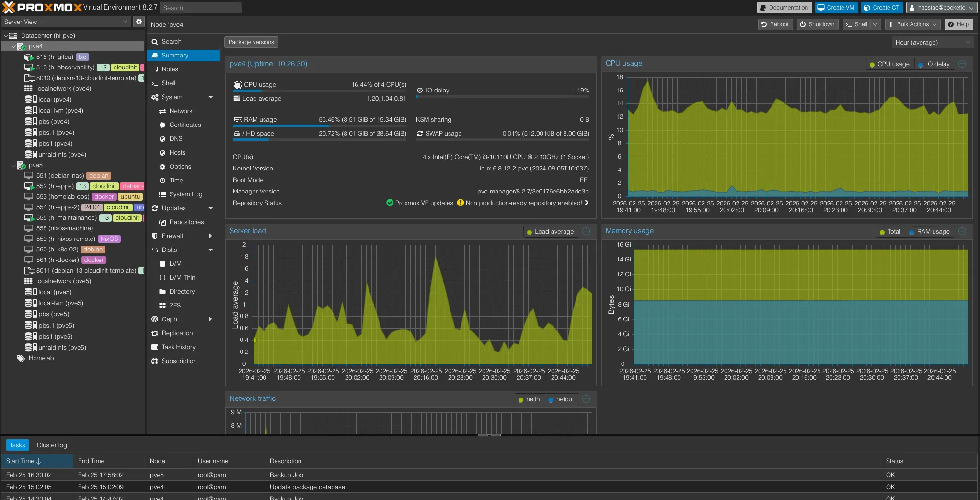Toggle netout series in Network traffic chart
The width and height of the screenshot is (980, 500).
[x=561, y=399]
